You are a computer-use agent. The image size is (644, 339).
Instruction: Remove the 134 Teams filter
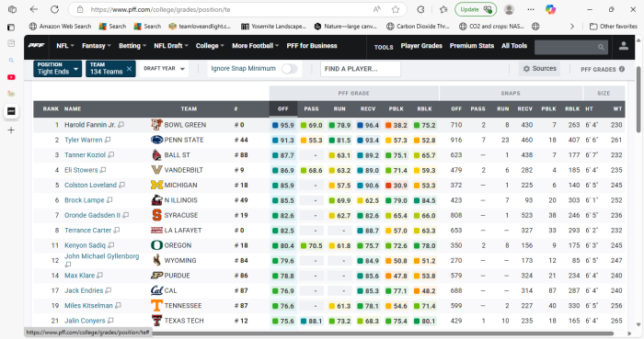[129, 69]
